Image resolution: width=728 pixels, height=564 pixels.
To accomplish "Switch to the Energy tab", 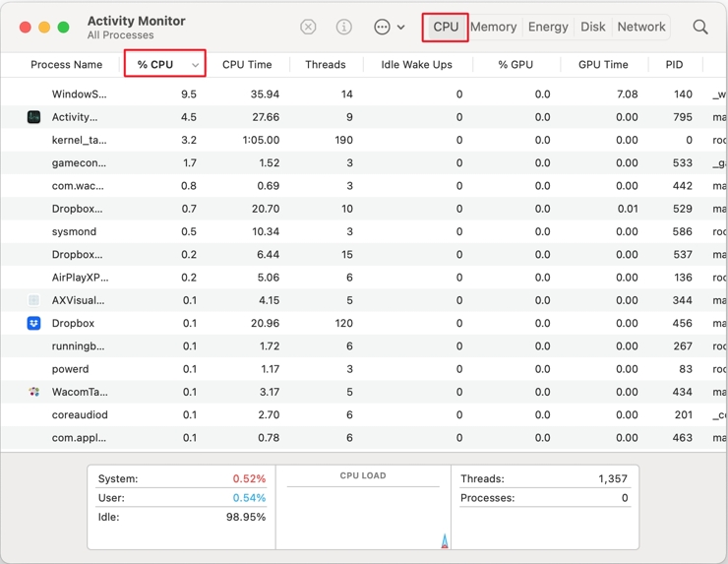I will coord(548,27).
